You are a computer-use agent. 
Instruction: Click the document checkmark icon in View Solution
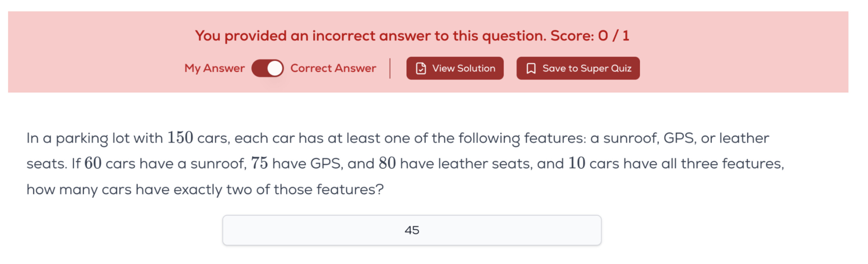coord(421,69)
